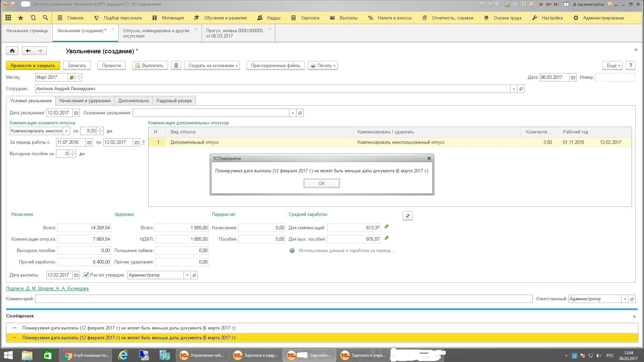The image size is (644, 362).
Task: Open the employee card link icon
Action: coord(521,89)
